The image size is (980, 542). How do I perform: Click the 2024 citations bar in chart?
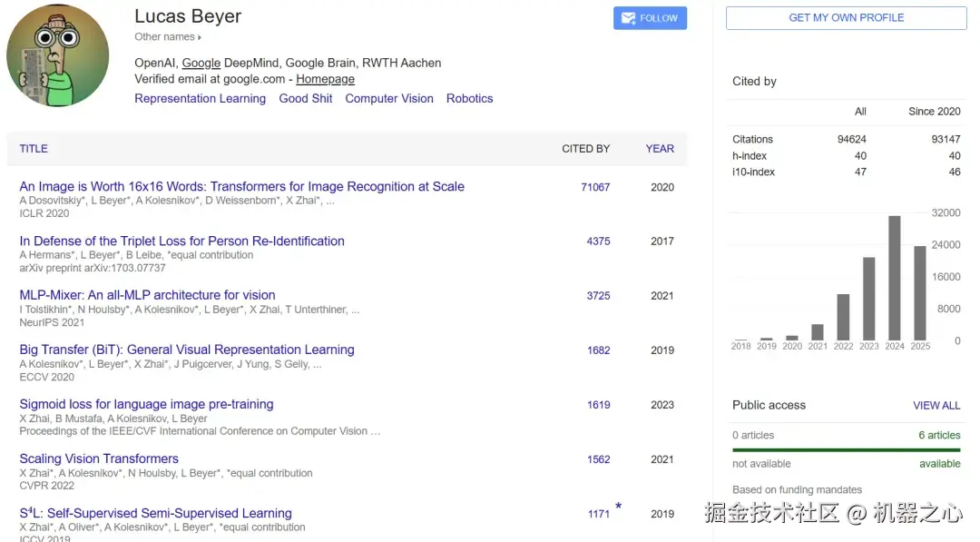[x=895, y=278]
